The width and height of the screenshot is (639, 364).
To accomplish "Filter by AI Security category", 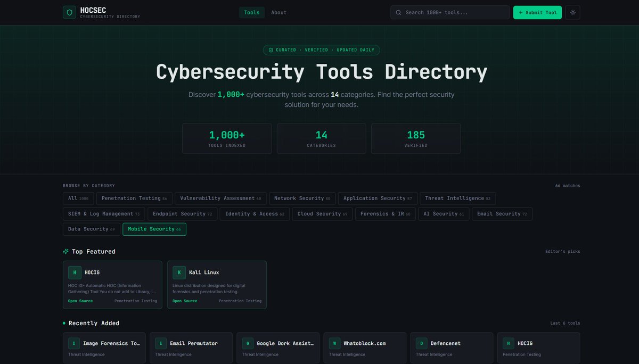I will pos(444,214).
